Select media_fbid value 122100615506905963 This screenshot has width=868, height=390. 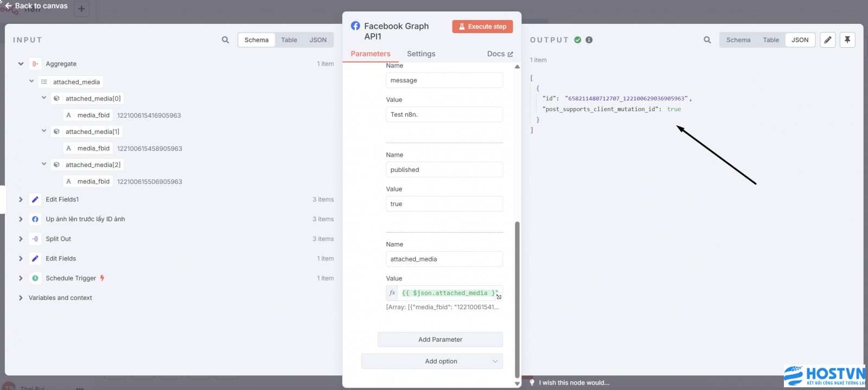(150, 182)
